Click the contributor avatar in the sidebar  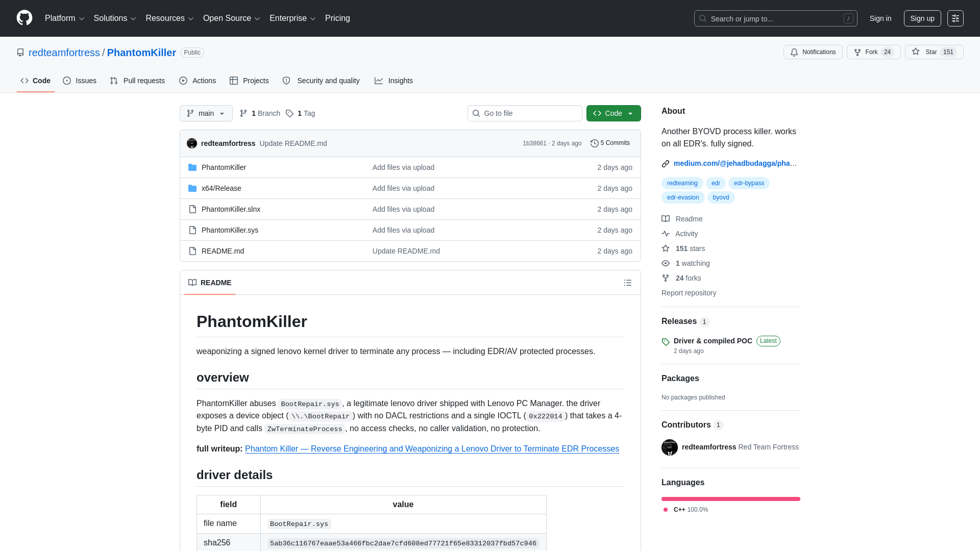coord(670,447)
